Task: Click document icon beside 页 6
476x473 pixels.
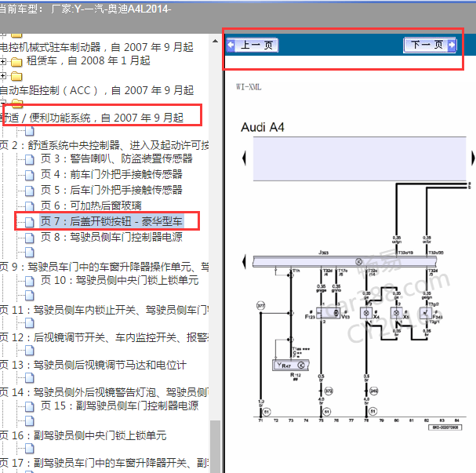Action: (x=30, y=206)
